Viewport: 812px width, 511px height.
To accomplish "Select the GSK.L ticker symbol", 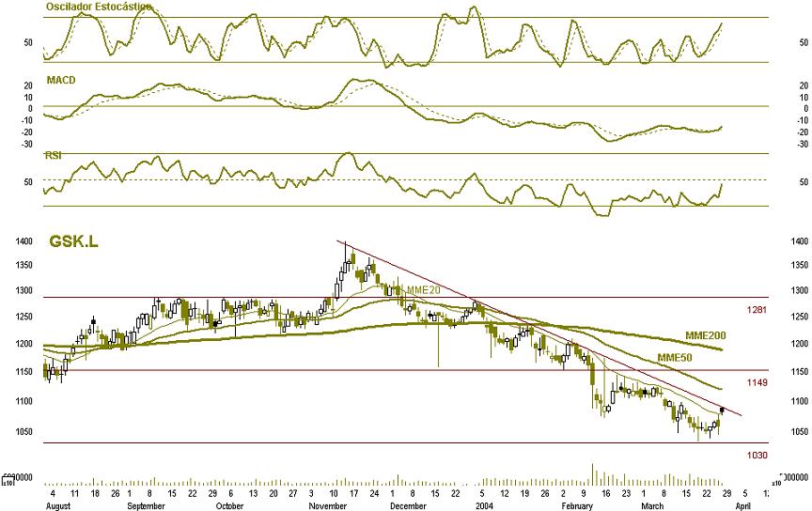I will tap(73, 241).
